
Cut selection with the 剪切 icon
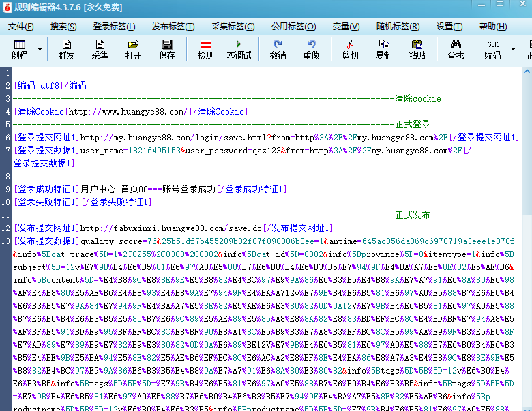[350, 49]
